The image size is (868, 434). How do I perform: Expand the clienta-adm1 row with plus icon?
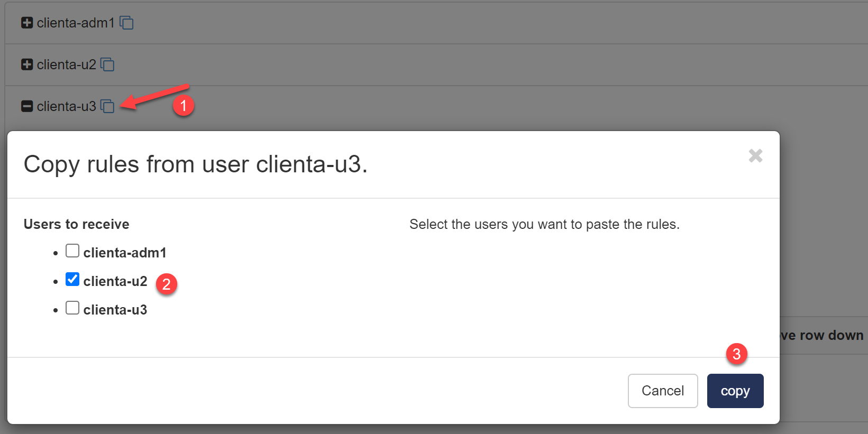[27, 23]
